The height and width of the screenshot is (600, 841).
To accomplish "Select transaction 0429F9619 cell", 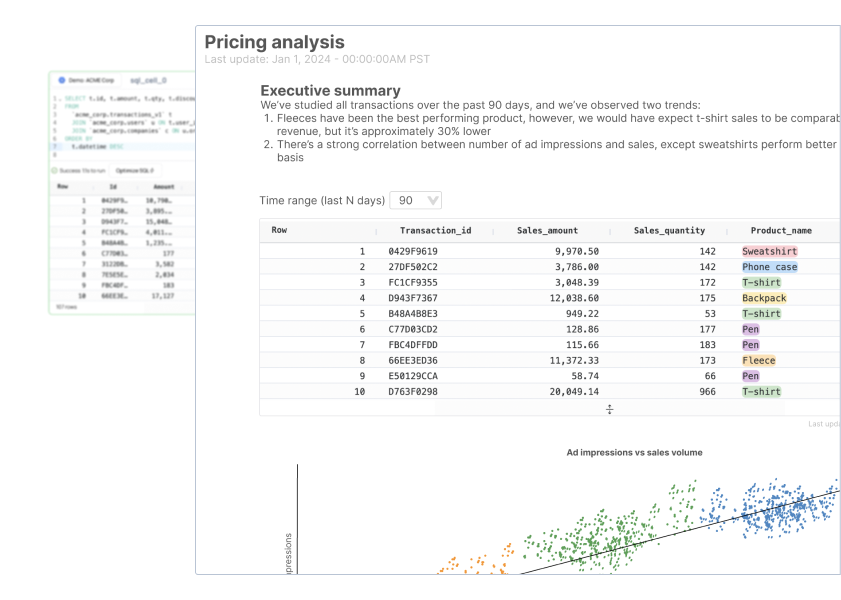I will tap(413, 252).
